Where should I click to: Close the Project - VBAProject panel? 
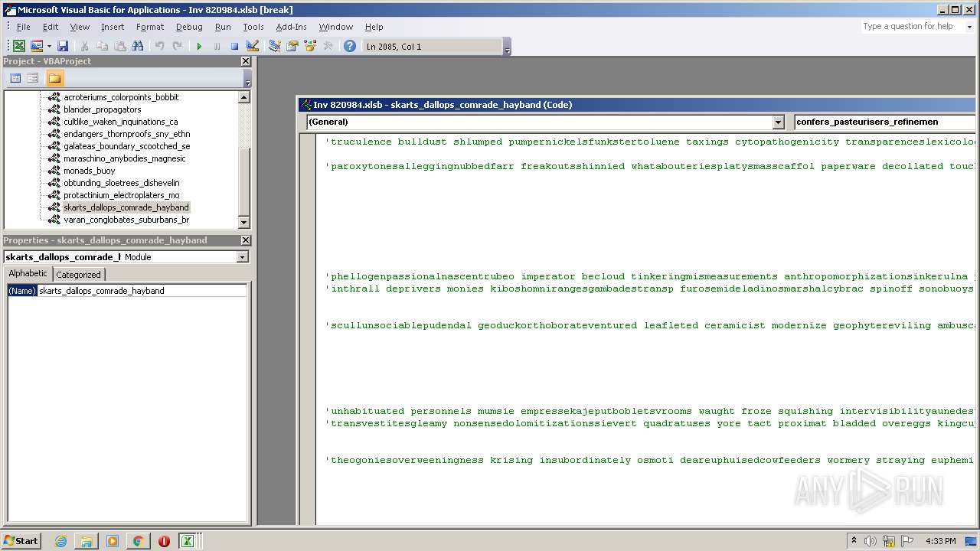(246, 61)
